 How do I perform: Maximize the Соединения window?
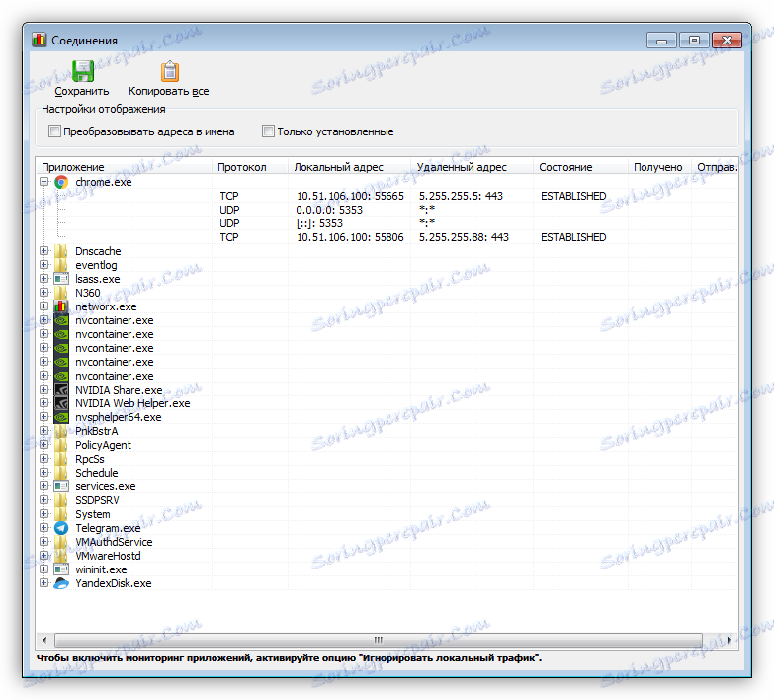click(694, 40)
